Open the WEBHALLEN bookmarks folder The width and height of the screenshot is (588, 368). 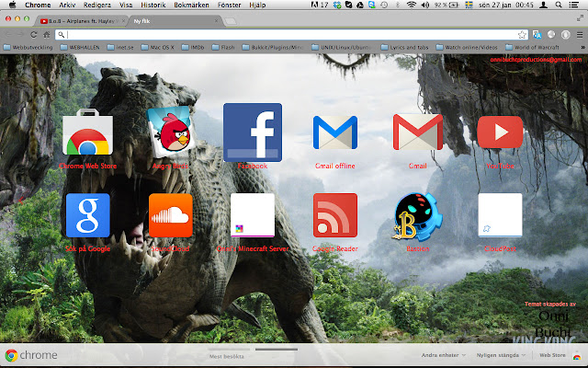[80, 47]
